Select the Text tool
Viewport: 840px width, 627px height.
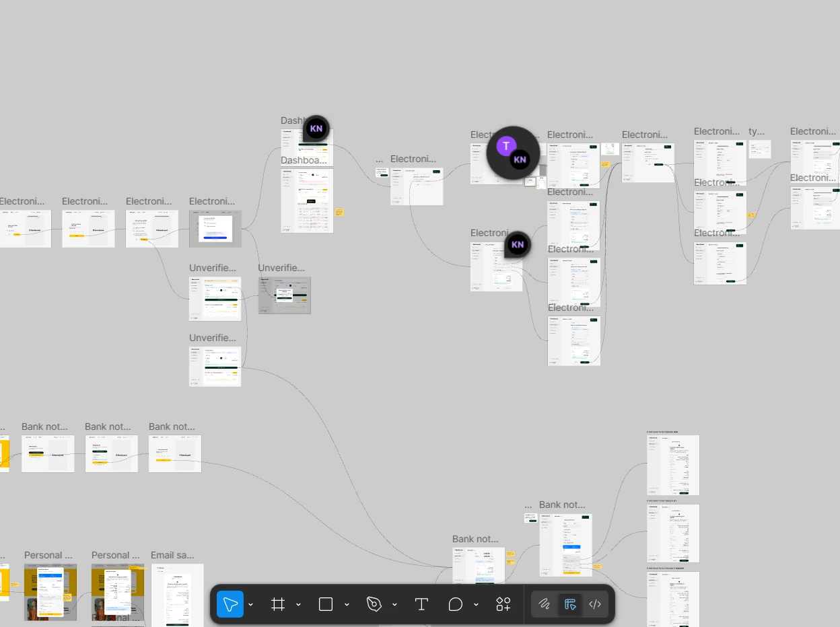(422, 604)
